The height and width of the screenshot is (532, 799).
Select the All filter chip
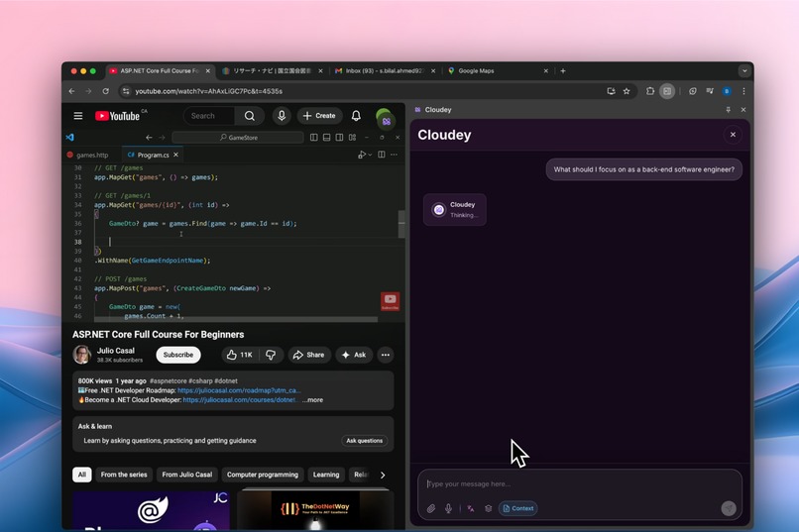tap(82, 475)
